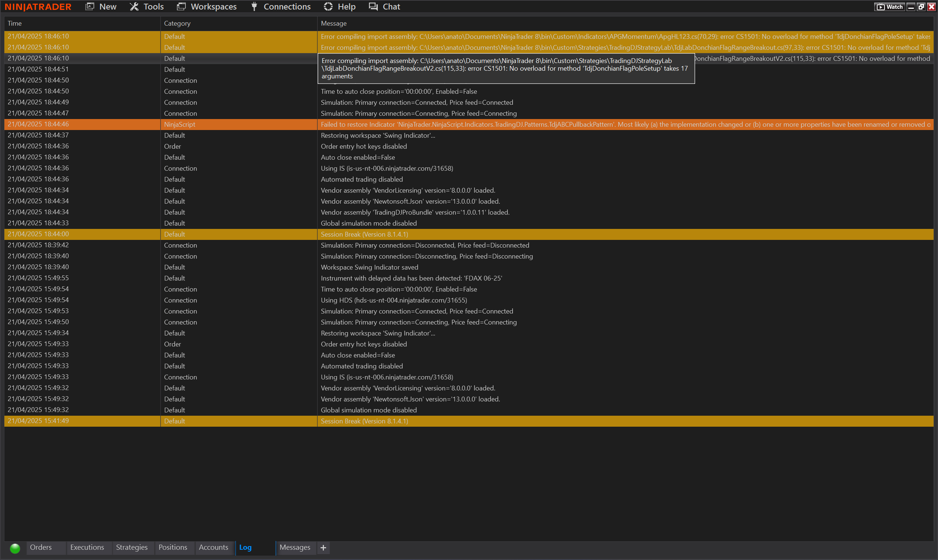The height and width of the screenshot is (560, 938).
Task: Click 'Time to auto close position' at 18:44:50
Action: coord(399,91)
